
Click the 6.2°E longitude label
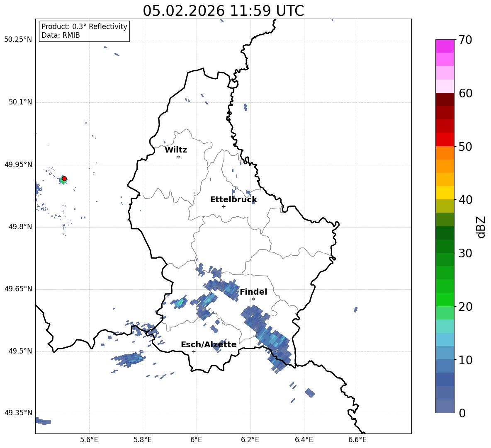tap(250, 440)
